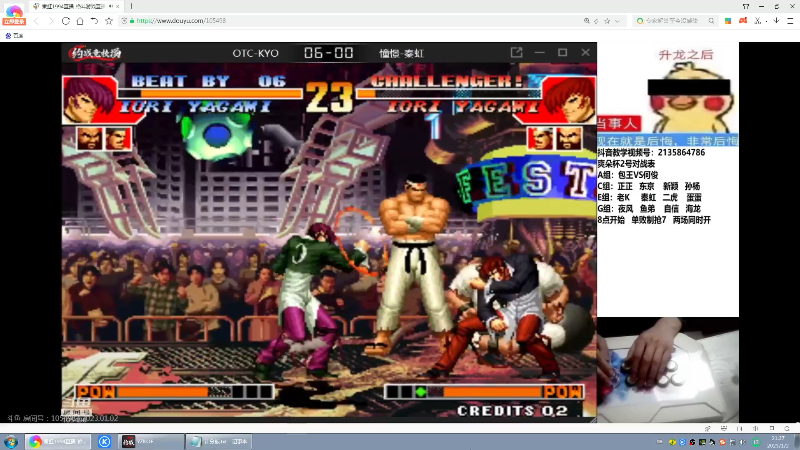Switch to the 97KOF game taskbar button

point(151,442)
